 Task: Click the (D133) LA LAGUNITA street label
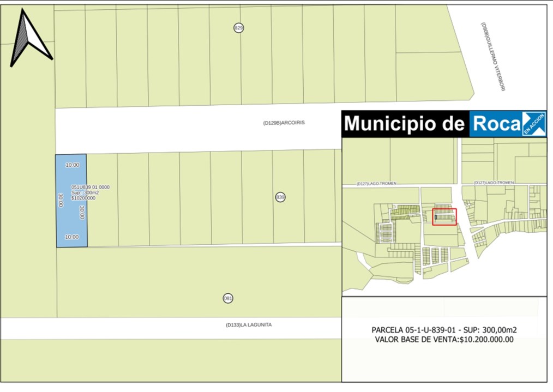(249, 325)
